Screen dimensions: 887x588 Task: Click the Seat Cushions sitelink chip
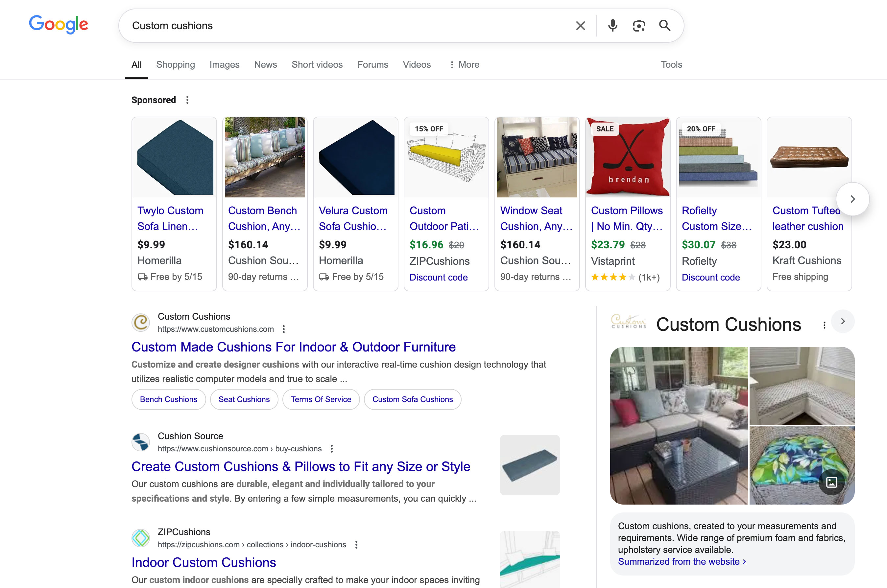pyautogui.click(x=244, y=399)
